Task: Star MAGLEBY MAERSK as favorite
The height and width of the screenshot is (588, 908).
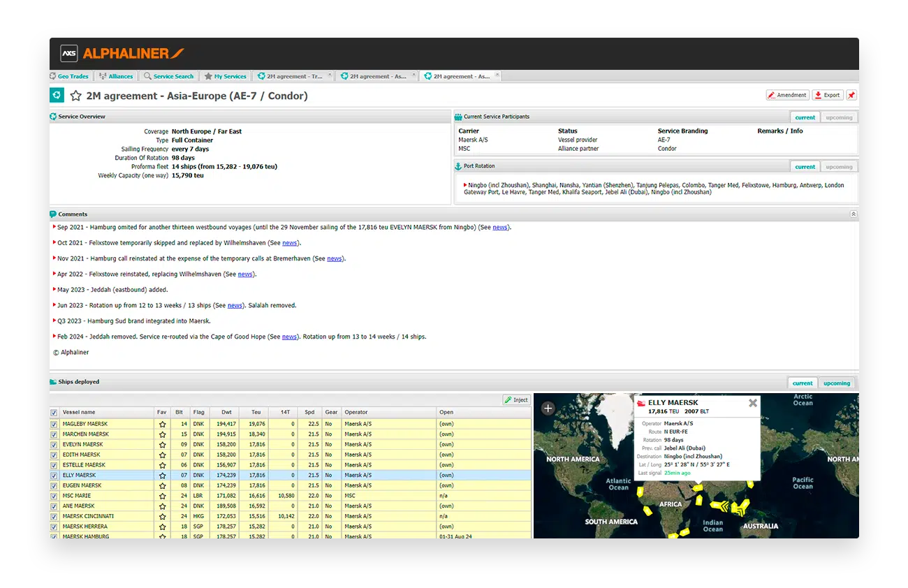Action: click(163, 424)
